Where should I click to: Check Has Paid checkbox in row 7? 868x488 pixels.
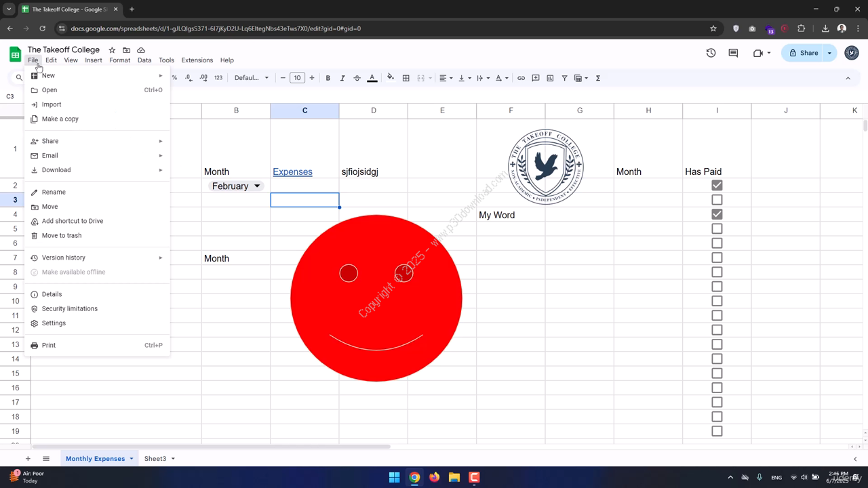(x=717, y=258)
